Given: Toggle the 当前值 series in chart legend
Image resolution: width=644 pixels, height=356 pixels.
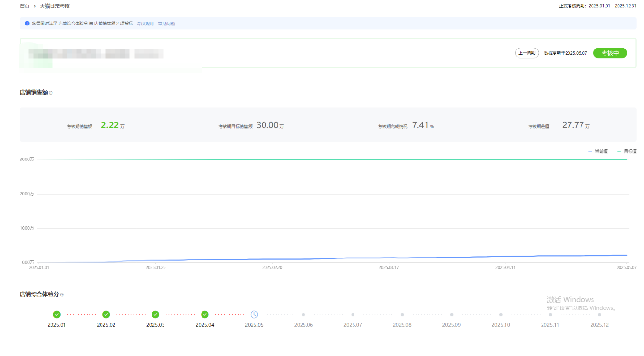Looking at the screenshot, I should pyautogui.click(x=598, y=151).
